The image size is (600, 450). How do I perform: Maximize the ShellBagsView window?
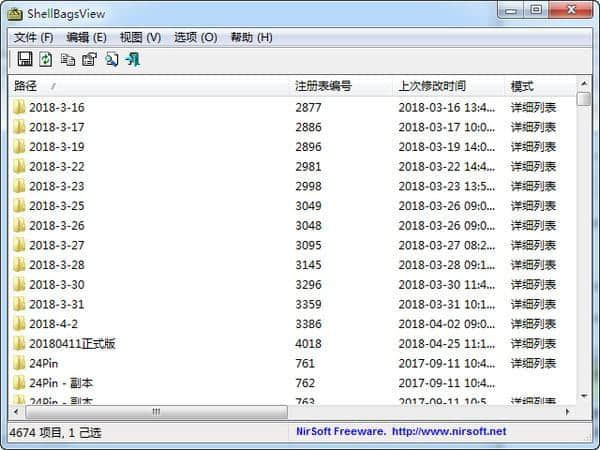536,10
